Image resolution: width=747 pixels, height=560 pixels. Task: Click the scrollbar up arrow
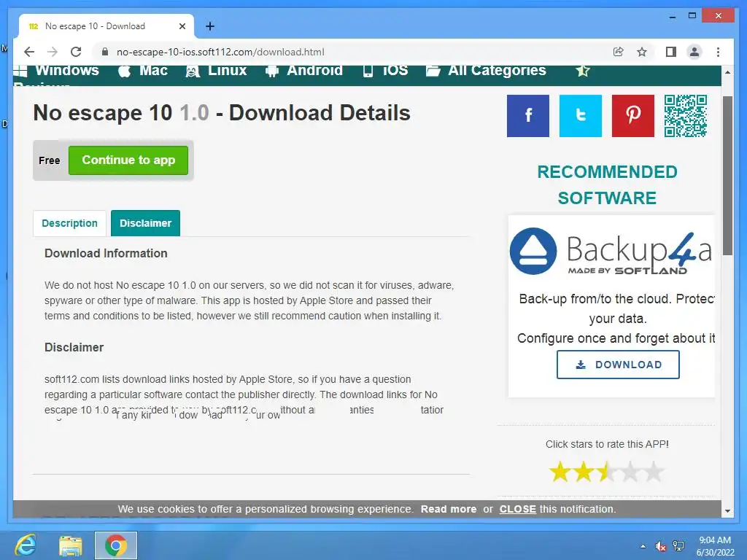pos(727,72)
